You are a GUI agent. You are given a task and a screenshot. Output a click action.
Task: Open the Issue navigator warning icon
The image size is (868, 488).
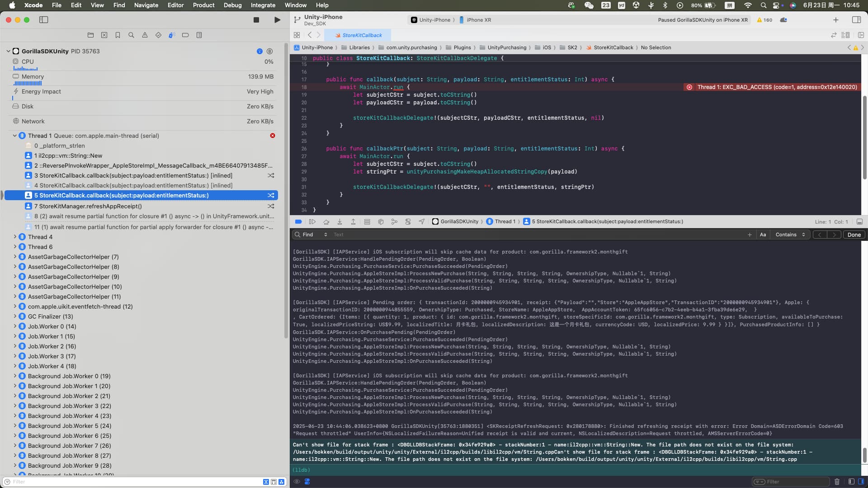145,35
